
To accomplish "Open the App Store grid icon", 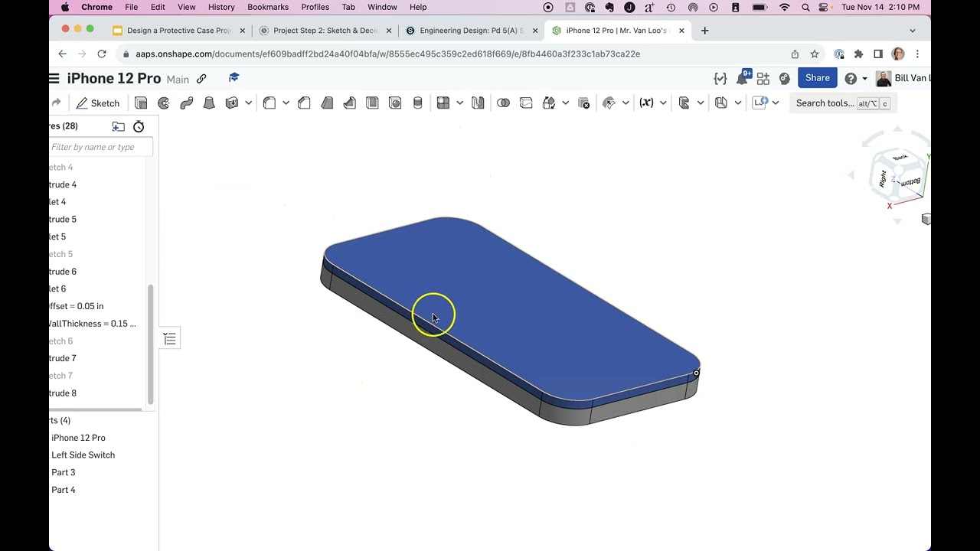I will tap(763, 78).
